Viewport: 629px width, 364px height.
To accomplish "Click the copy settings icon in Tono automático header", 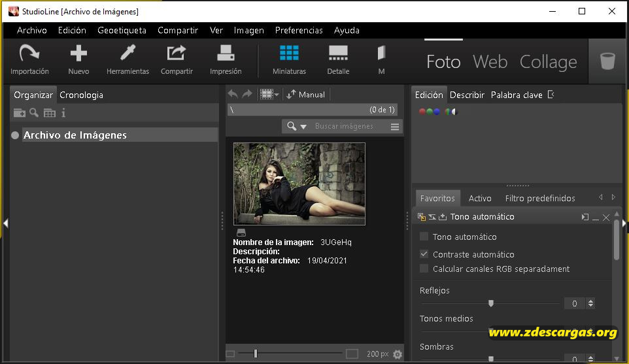I will [421, 217].
